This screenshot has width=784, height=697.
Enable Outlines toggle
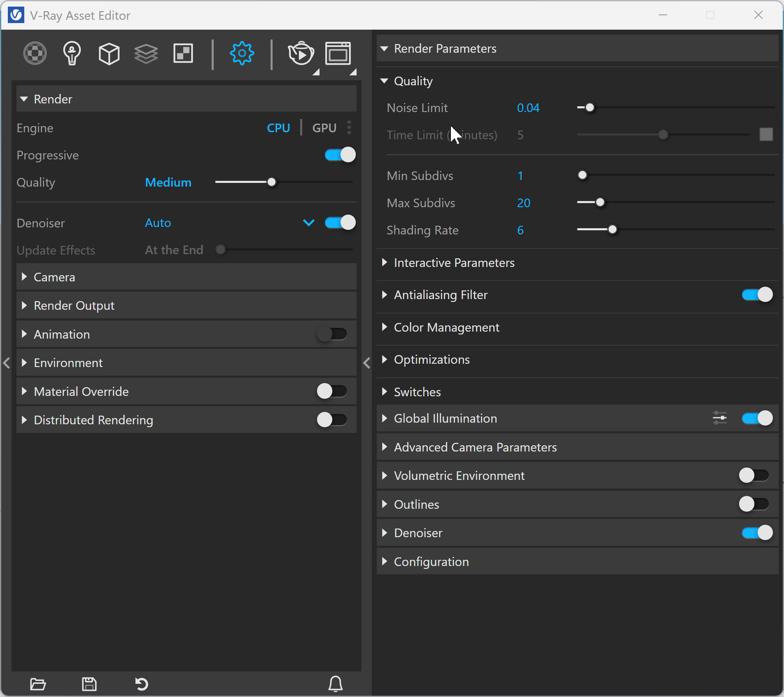(x=754, y=504)
